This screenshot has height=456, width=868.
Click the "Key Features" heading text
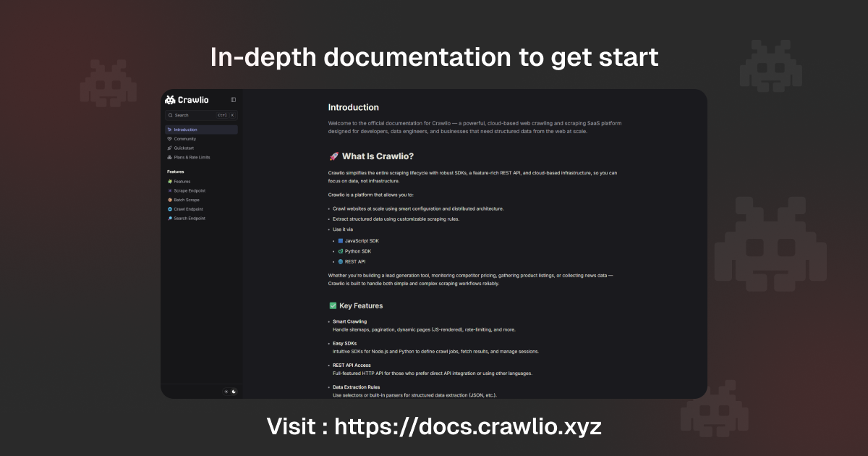362,305
